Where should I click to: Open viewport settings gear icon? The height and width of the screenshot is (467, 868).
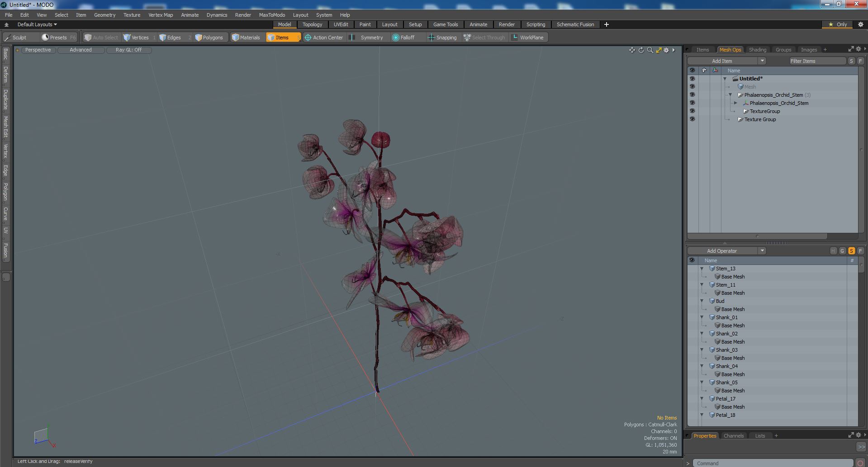click(x=666, y=50)
